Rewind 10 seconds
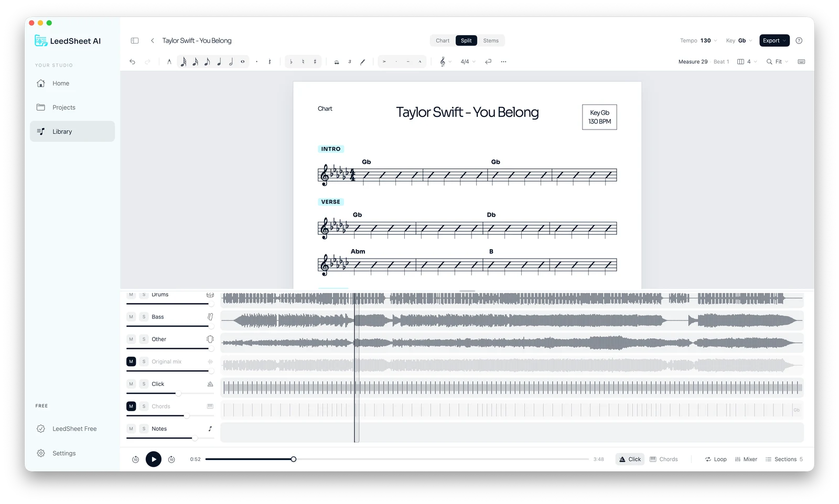839x504 pixels. pyautogui.click(x=135, y=459)
